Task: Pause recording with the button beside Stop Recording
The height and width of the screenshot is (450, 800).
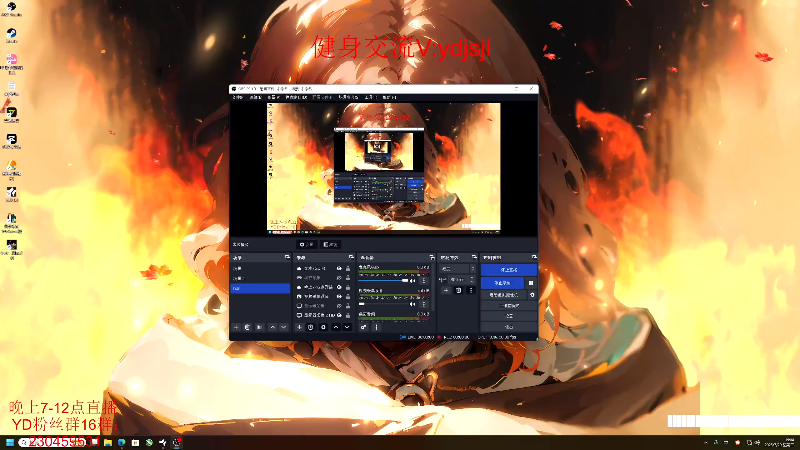Action: pos(531,283)
